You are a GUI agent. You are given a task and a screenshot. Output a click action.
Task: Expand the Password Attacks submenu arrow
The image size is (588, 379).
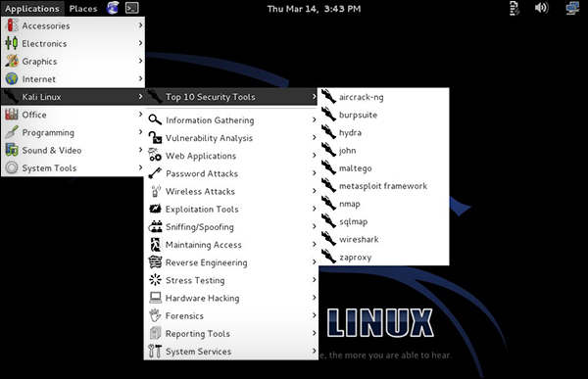tap(314, 173)
